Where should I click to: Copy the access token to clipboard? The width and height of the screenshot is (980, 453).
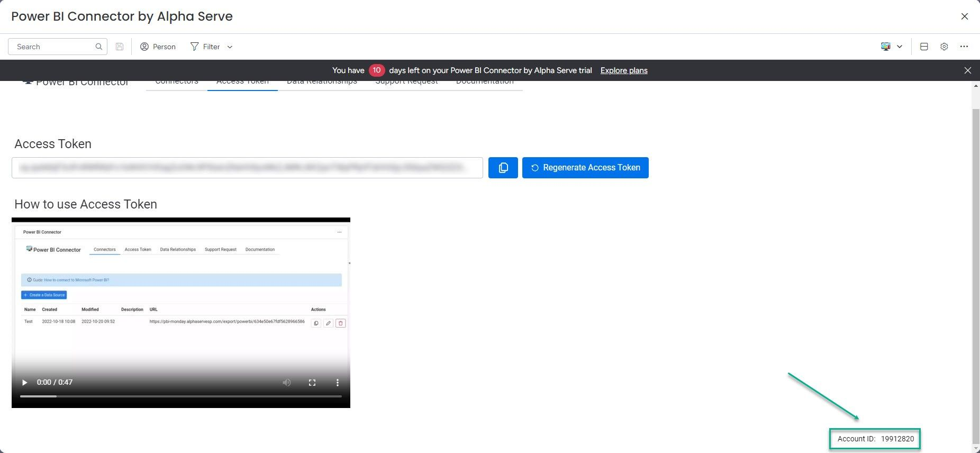click(x=503, y=168)
